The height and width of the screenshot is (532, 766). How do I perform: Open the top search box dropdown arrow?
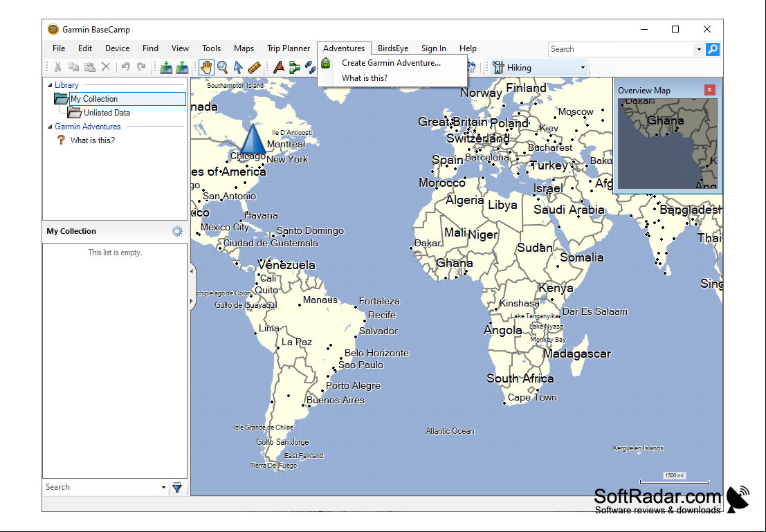point(699,49)
